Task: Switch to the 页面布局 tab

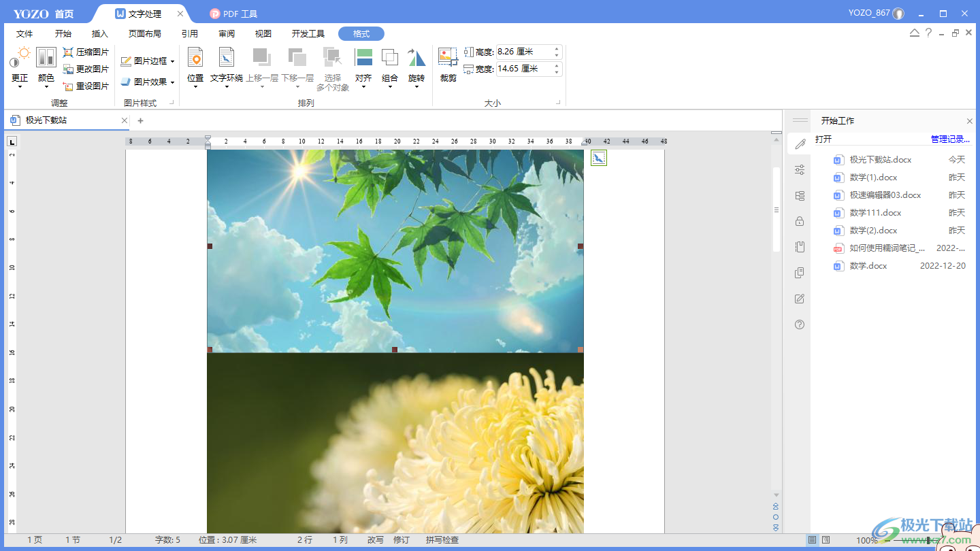Action: point(145,33)
